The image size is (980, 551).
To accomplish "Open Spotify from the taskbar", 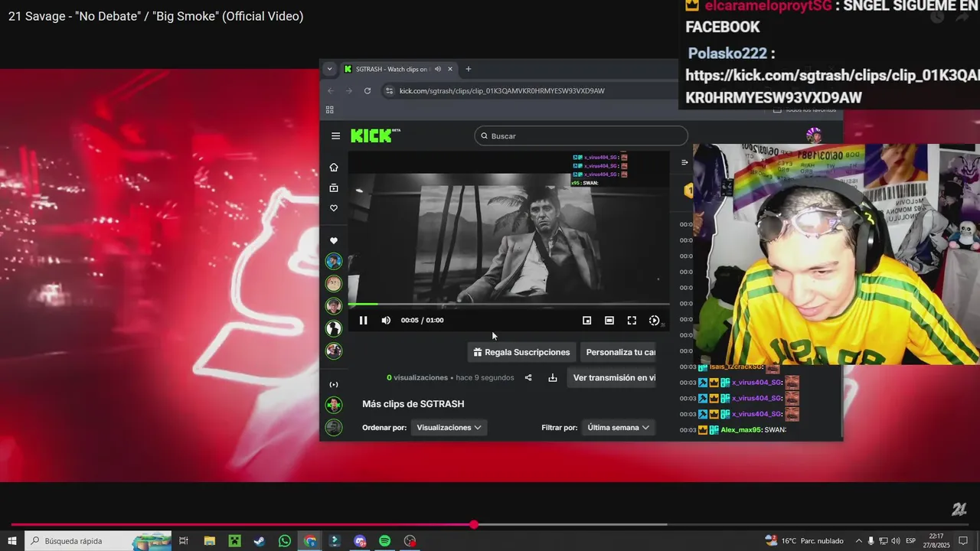I will (385, 541).
